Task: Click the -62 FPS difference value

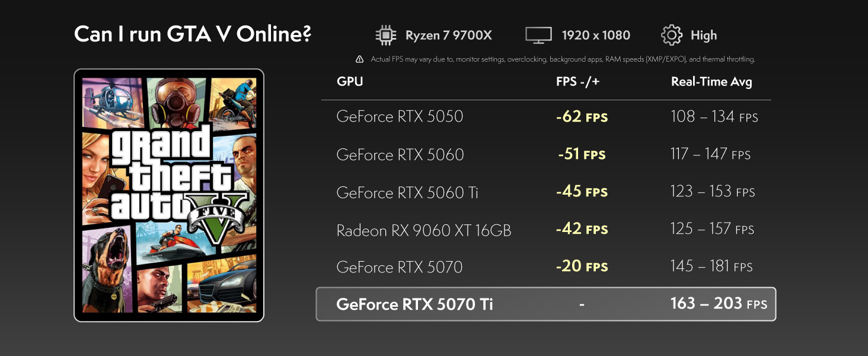Action: click(x=582, y=116)
